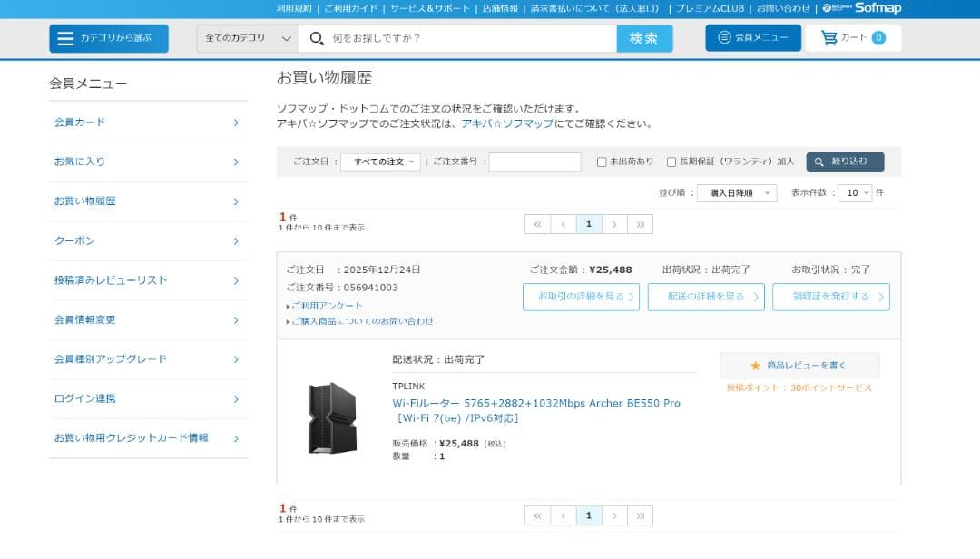980x559 pixels.
Task: Click top pagination next-page arrow
Action: coord(614,224)
